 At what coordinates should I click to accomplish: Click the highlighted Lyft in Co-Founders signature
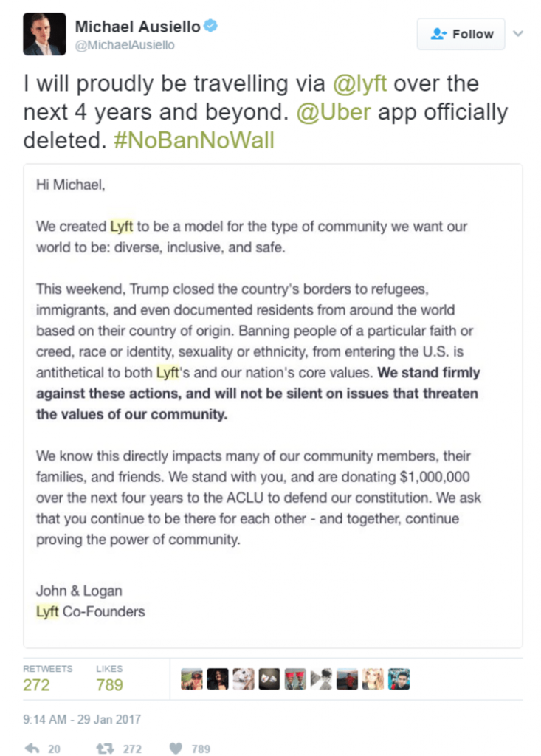(47, 611)
